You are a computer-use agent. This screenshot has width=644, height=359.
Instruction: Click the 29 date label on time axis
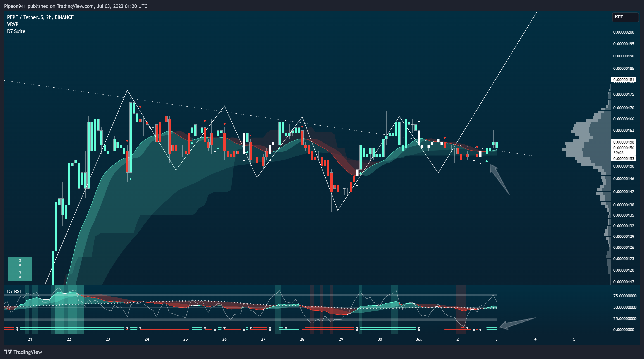[341, 339]
